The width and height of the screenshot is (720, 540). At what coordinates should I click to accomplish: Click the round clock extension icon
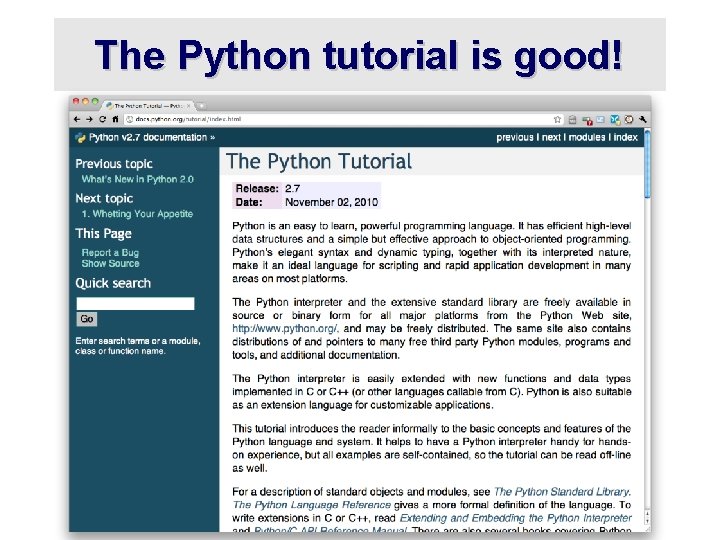[x=629, y=120]
